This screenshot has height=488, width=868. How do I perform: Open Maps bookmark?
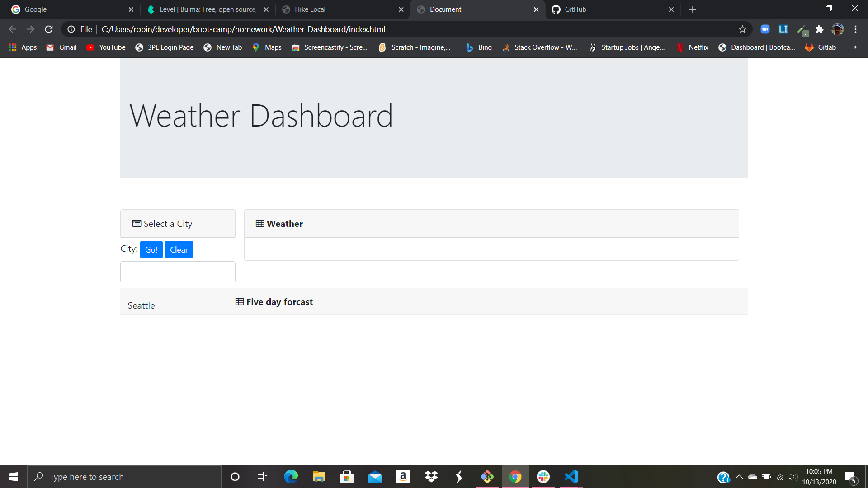[x=267, y=47]
